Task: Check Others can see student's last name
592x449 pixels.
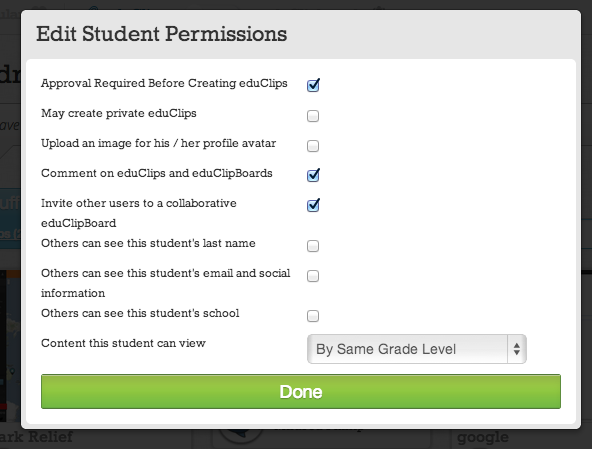Action: click(313, 246)
